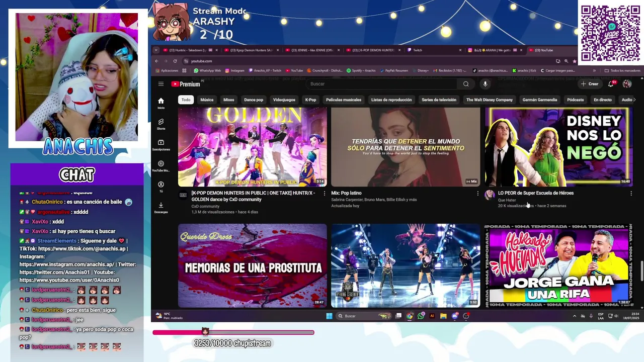
Task: Go back using browser back arrow
Action: point(156,61)
